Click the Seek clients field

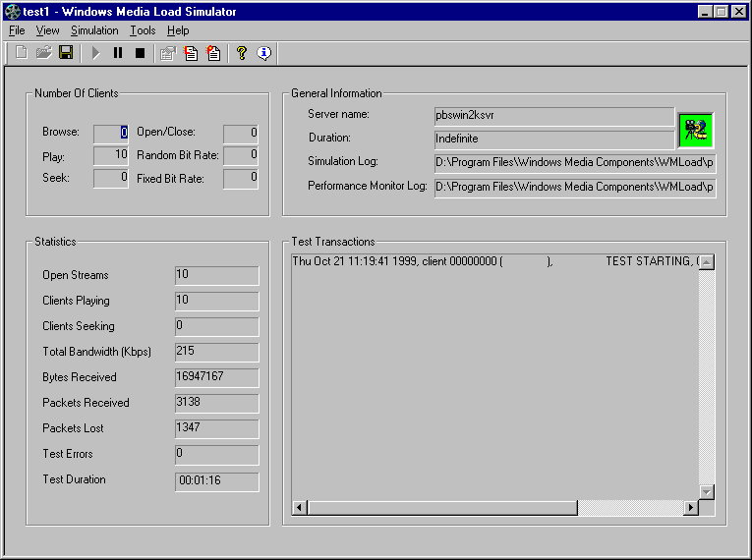[111, 179]
